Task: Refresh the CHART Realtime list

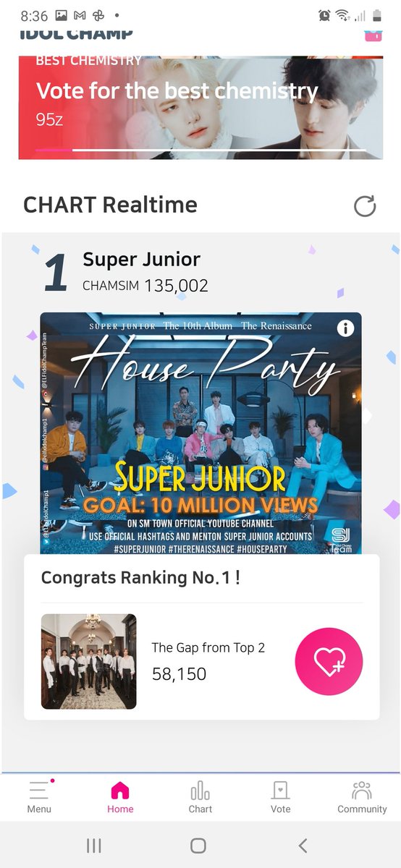Action: (365, 206)
